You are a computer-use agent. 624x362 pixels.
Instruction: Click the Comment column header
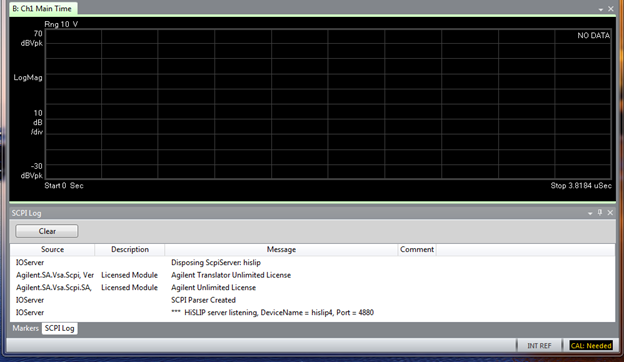point(417,249)
